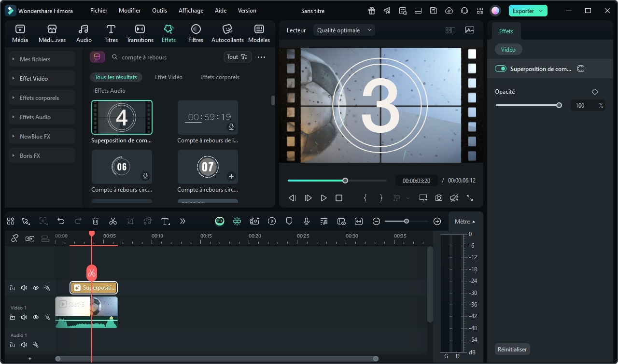Viewport: 618px width, 364px height.
Task: Expand more timeline tools chevrons
Action: [x=183, y=221]
